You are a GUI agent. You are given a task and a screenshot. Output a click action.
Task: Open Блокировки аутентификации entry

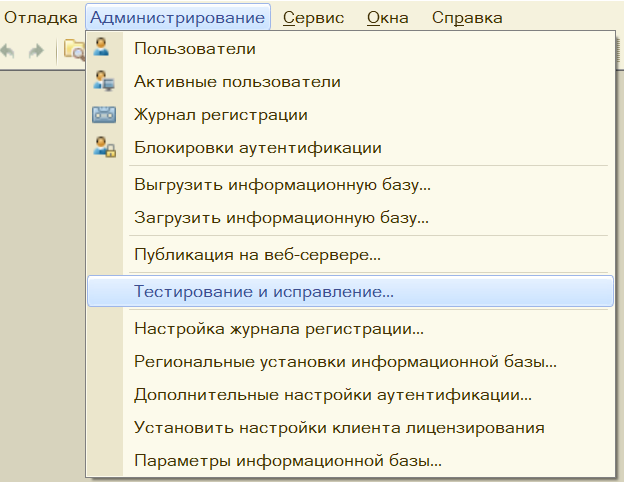(x=350, y=148)
